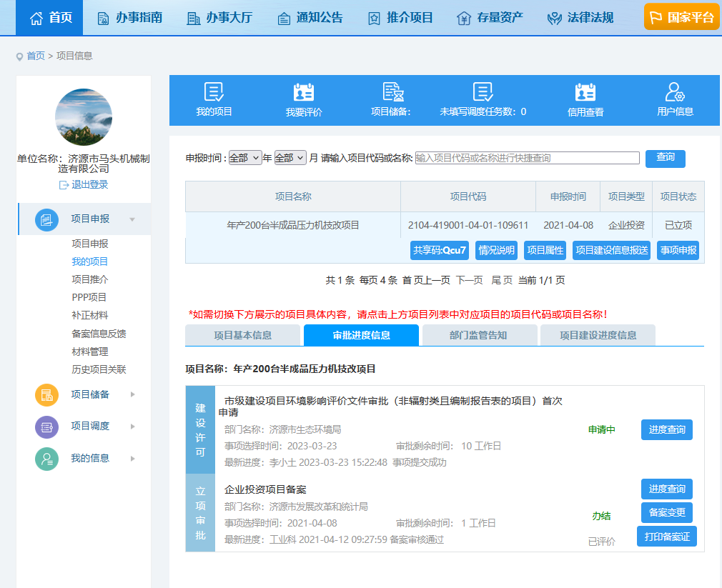Open the 我要评价 icon
722x588 pixels.
pos(304,92)
